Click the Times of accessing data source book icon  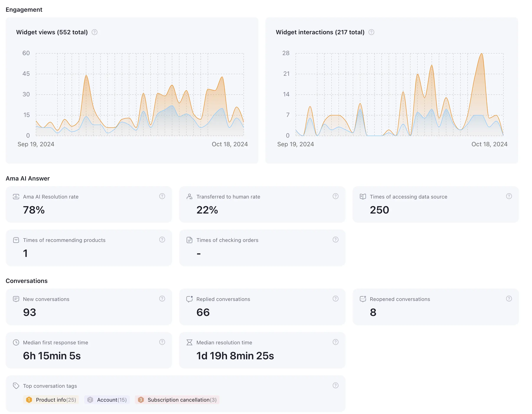coord(363,197)
